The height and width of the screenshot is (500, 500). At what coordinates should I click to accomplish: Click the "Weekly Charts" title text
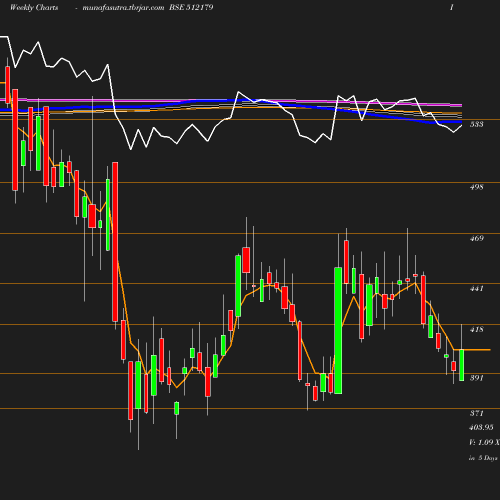(34, 8)
